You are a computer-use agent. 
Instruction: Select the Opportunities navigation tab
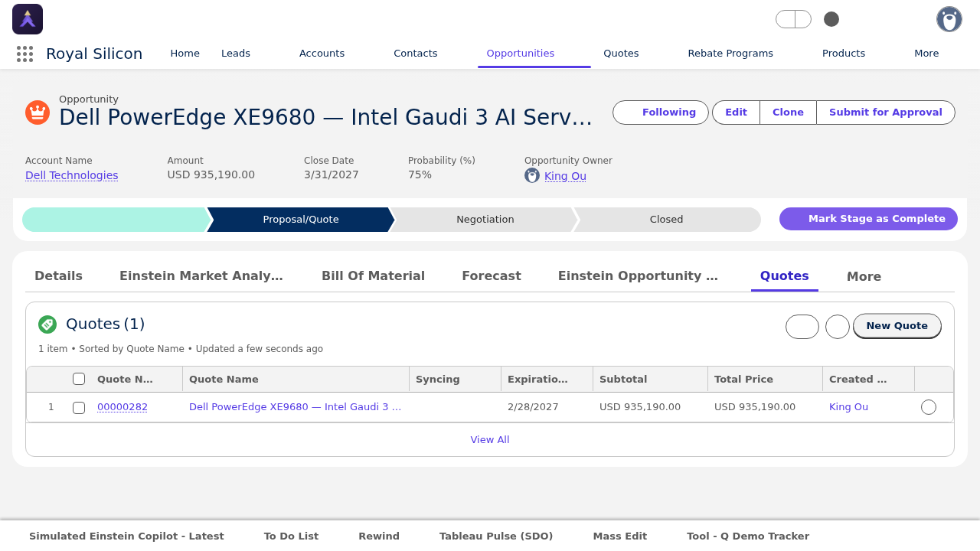click(x=521, y=54)
